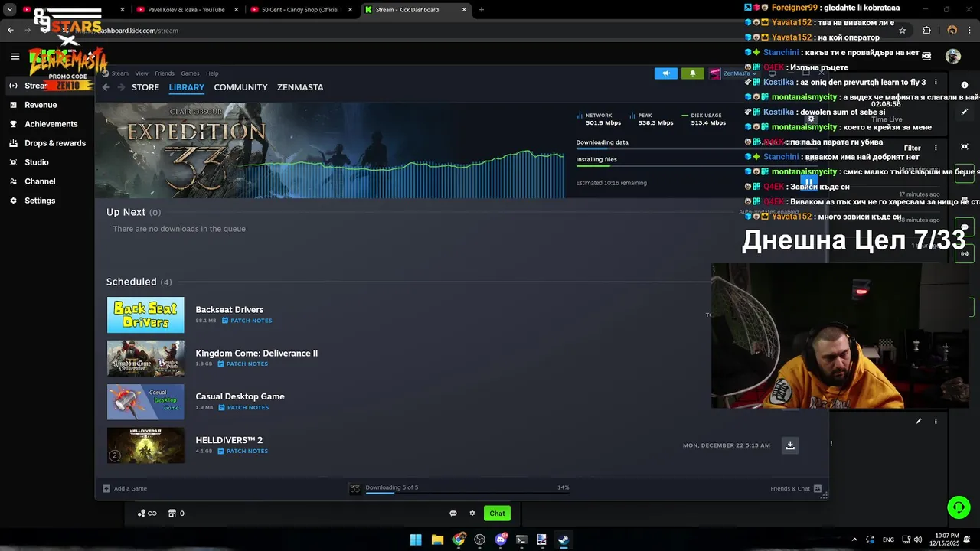Click the green notifications bell in Steam
Screen dimensions: 980x551
pos(693,73)
